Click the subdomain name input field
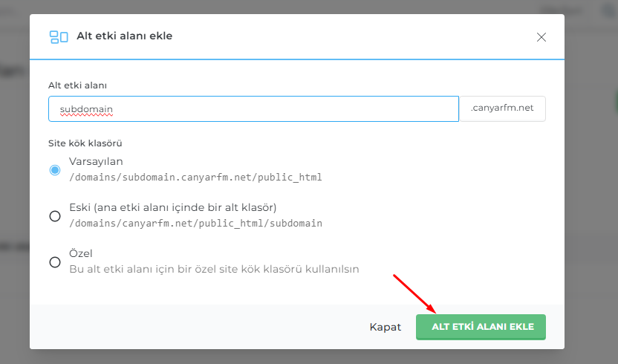This screenshot has width=618, height=364. click(253, 108)
